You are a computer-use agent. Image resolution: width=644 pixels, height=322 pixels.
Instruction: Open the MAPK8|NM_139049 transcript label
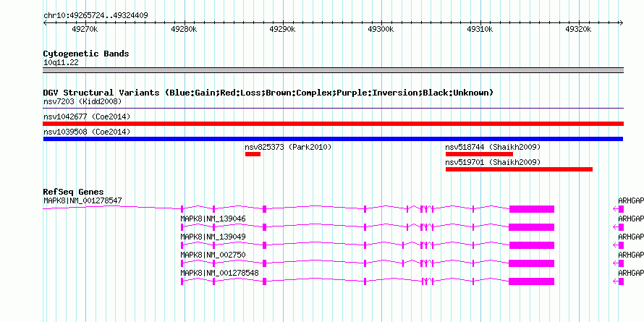coord(213,237)
